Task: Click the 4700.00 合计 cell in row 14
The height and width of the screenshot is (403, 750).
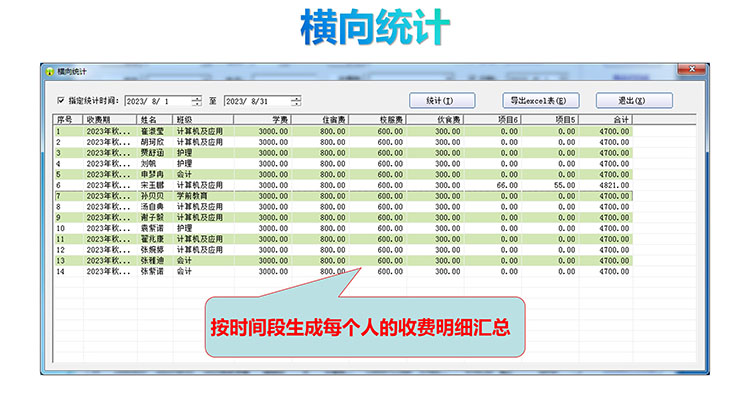Action: (614, 271)
